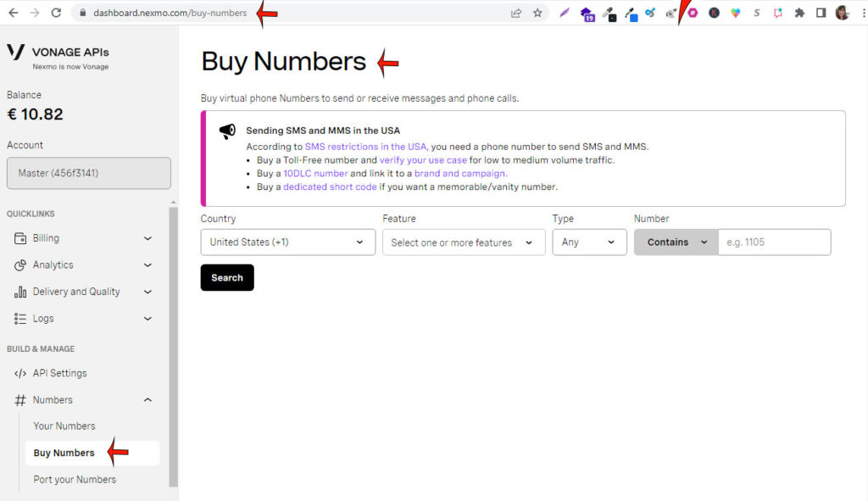Click the browser forward arrow
Image resolution: width=868 pixels, height=501 pixels.
(35, 13)
